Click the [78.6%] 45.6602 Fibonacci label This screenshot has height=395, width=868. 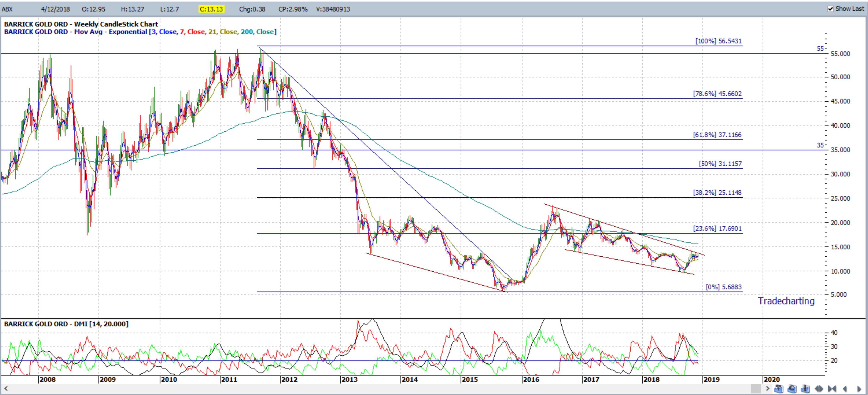[x=717, y=94]
